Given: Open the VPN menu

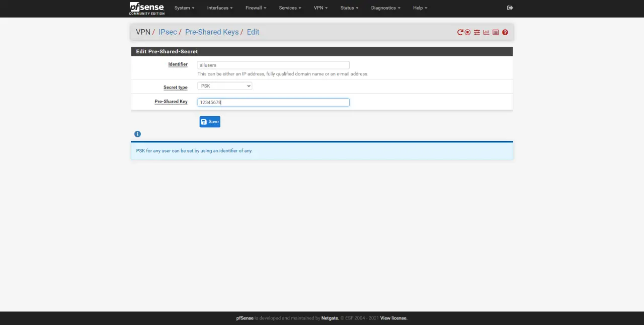Looking at the screenshot, I should [x=320, y=8].
